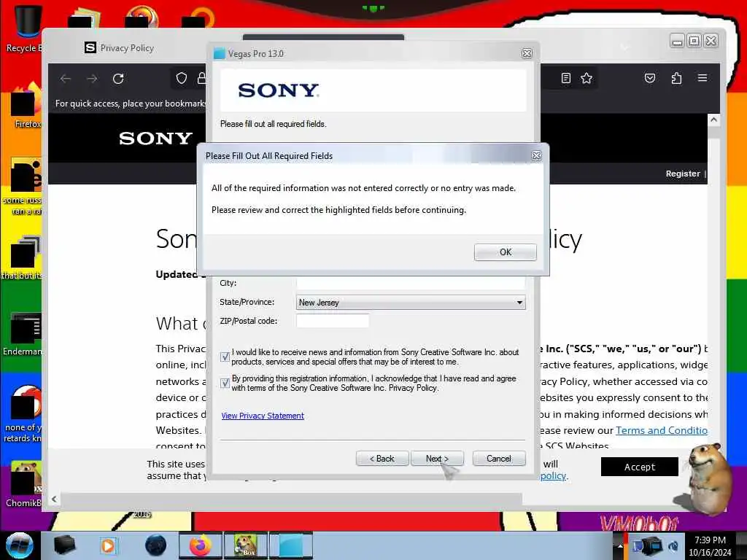Open the Enderman desktop icon

click(24, 334)
